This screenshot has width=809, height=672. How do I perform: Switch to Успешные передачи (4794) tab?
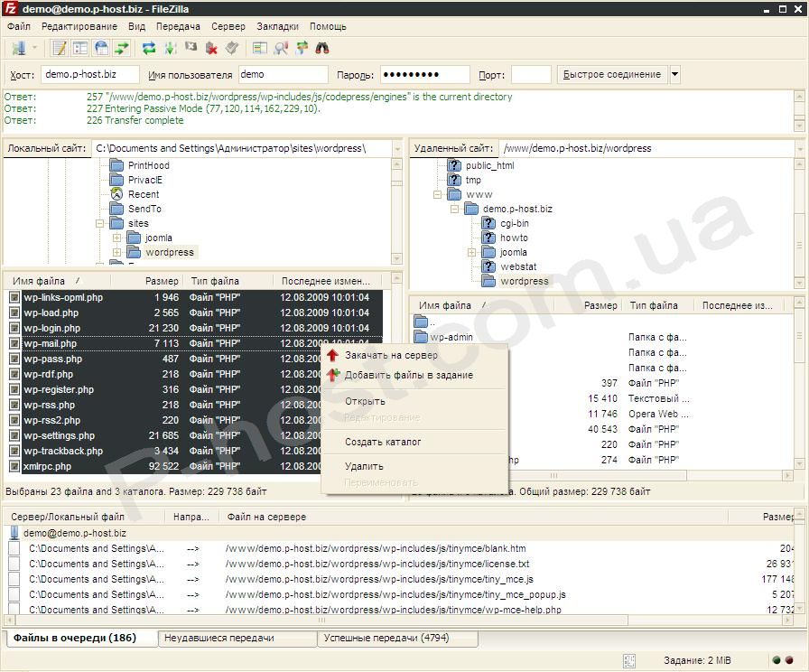[398, 638]
